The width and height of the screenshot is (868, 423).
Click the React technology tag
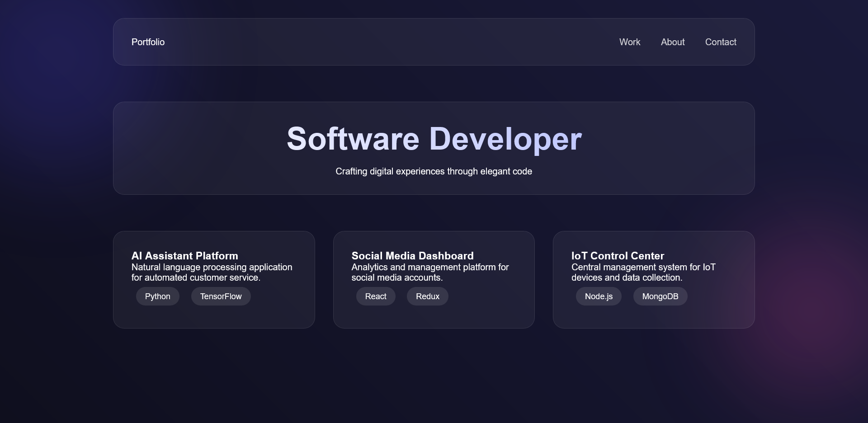[376, 296]
